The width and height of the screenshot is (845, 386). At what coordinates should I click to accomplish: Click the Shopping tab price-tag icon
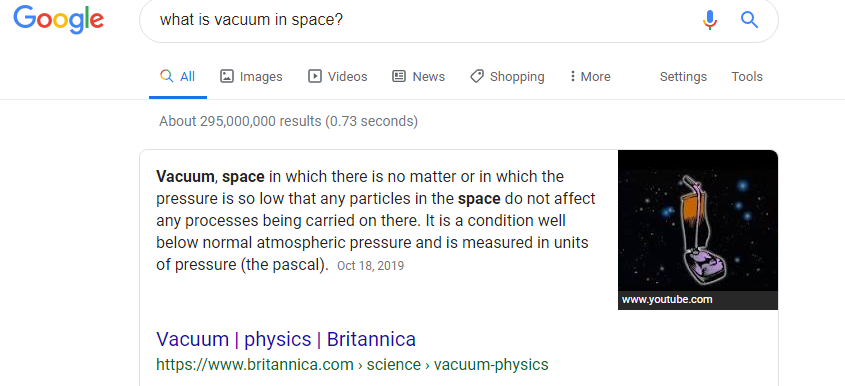click(477, 76)
